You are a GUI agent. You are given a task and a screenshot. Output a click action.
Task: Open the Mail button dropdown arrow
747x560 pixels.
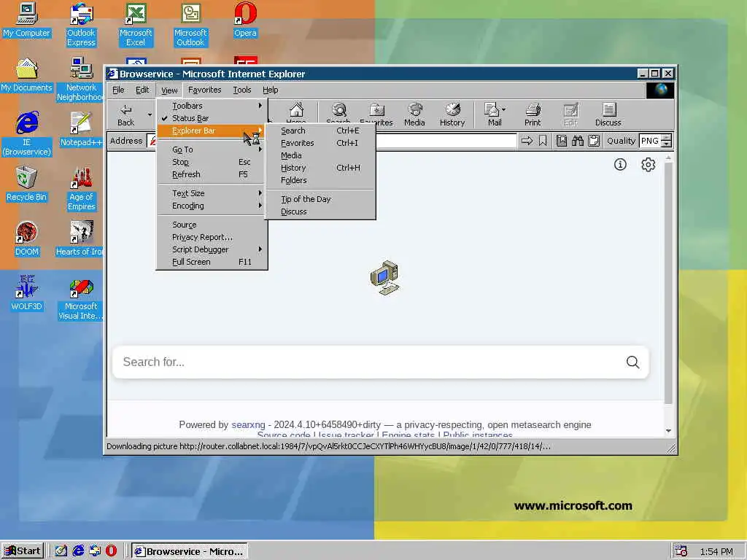pyautogui.click(x=503, y=109)
